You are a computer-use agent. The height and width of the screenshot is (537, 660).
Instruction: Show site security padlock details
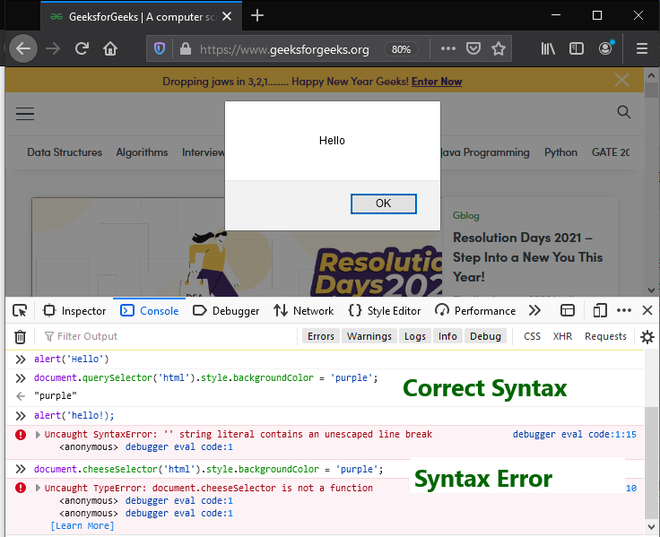pyautogui.click(x=185, y=49)
